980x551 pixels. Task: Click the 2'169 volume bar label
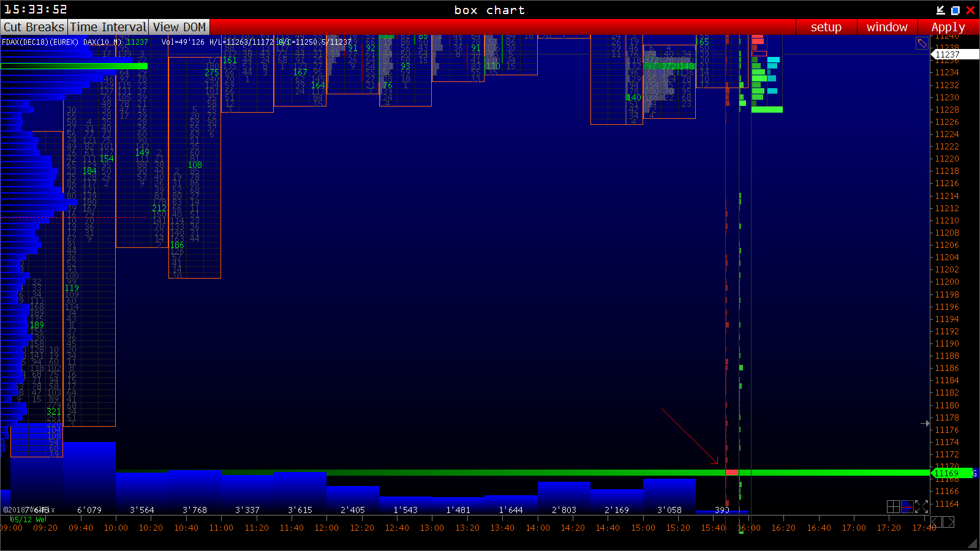point(617,510)
